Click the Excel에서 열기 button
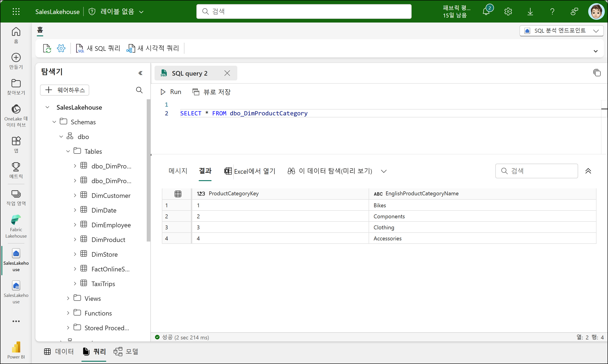608x364 pixels. click(250, 171)
